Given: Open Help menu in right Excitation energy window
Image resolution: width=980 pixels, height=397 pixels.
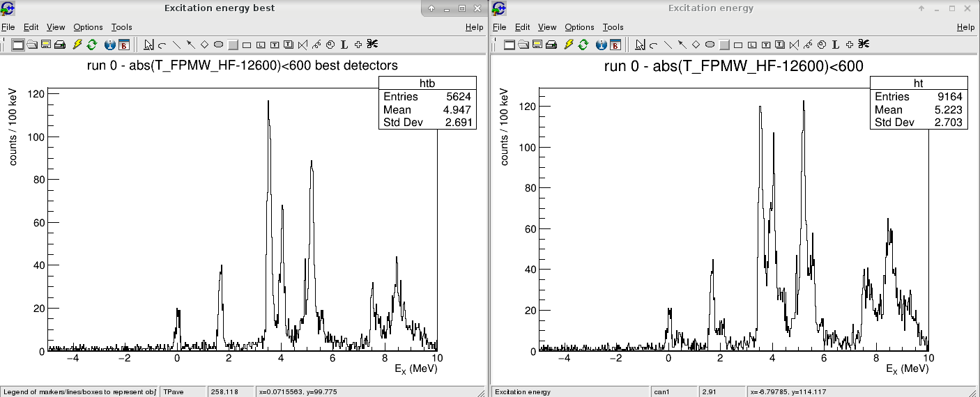Looking at the screenshot, I should coord(966,27).
